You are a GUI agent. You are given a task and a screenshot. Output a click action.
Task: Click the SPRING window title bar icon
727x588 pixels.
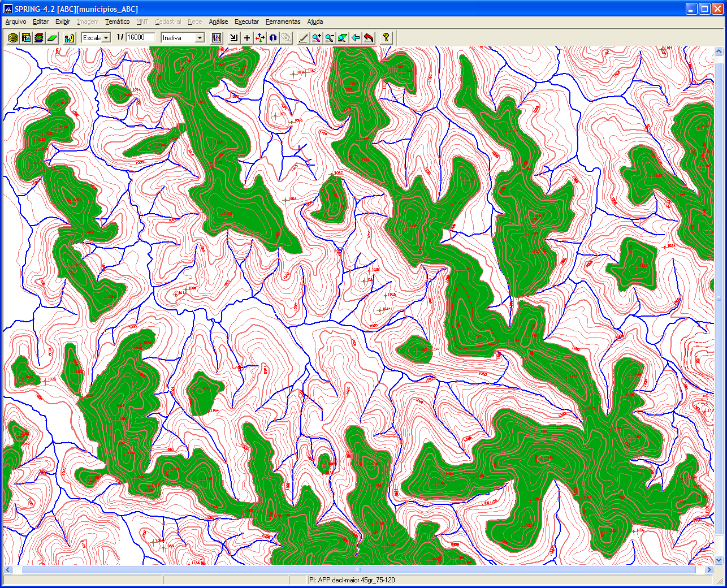tap(8, 9)
